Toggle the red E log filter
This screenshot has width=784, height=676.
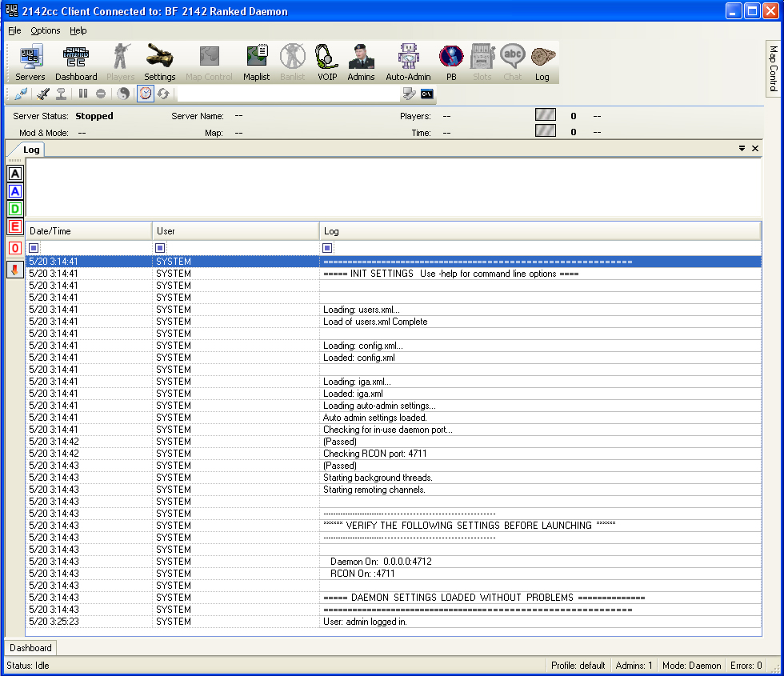point(15,226)
